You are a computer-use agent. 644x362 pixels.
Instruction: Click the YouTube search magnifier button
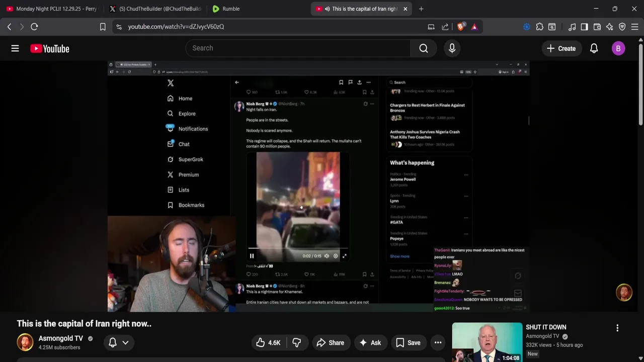tap(424, 48)
